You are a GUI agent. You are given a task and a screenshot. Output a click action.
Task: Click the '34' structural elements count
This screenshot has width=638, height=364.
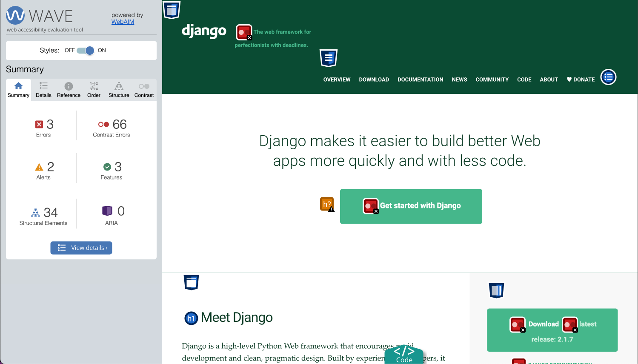click(51, 212)
